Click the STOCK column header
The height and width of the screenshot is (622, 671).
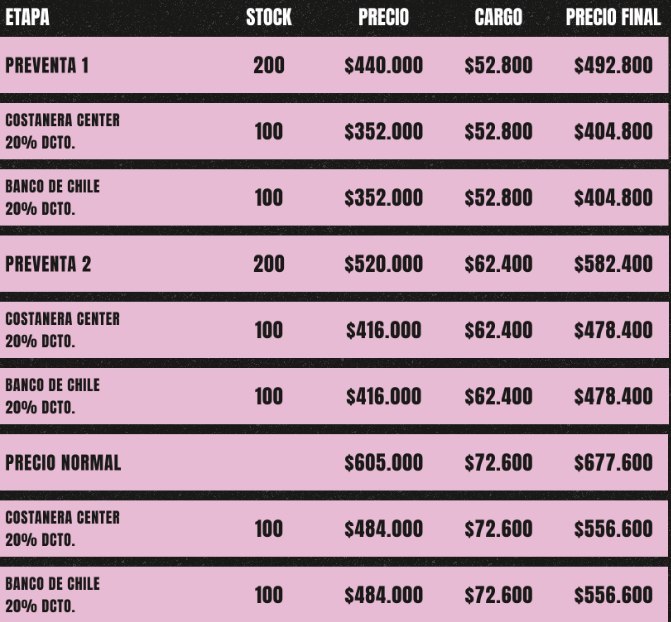coord(268,18)
